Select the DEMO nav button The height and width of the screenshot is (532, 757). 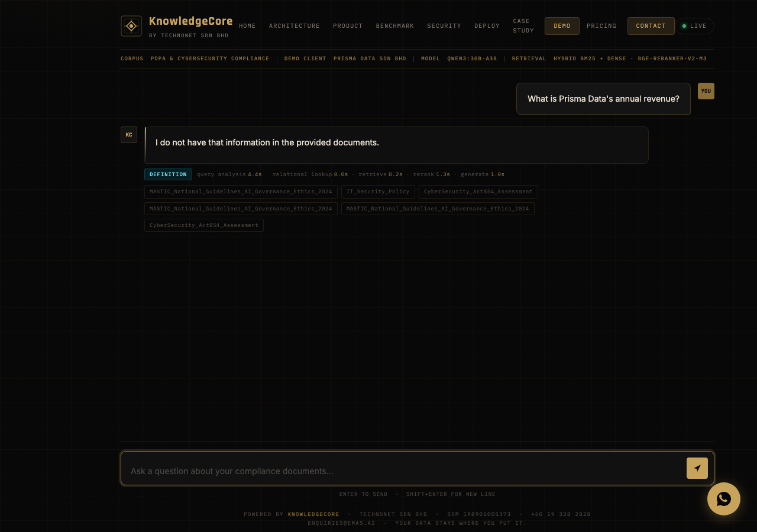click(562, 26)
